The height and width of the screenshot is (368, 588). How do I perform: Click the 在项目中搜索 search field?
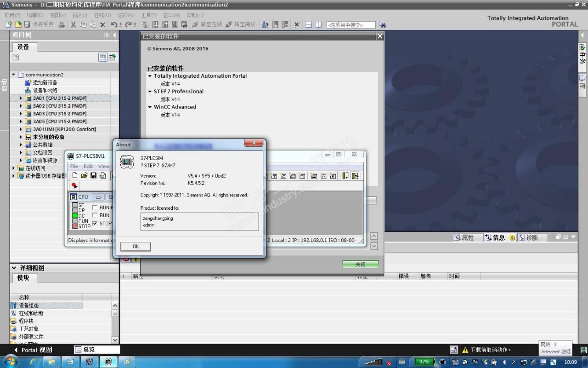(x=351, y=25)
